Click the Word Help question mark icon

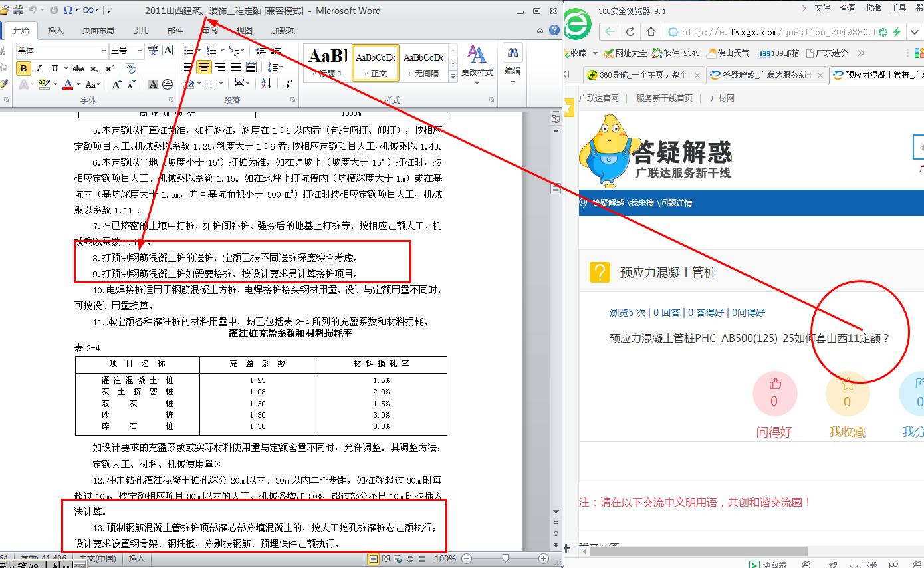click(554, 30)
